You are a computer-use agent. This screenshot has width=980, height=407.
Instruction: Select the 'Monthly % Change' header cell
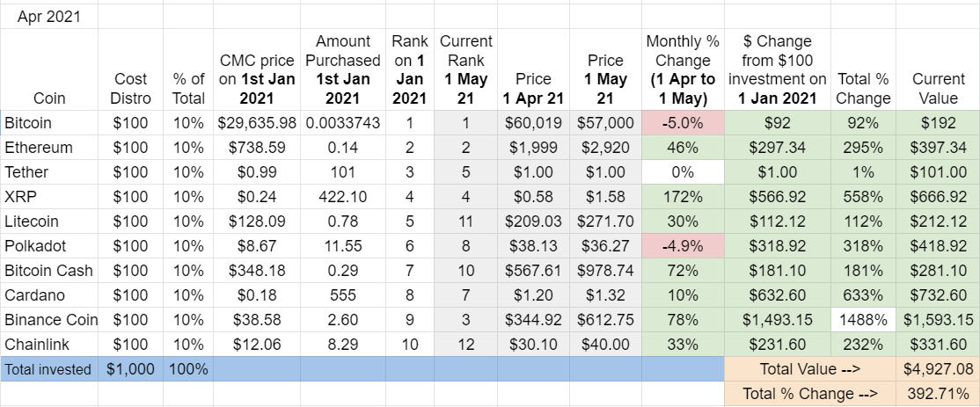click(x=684, y=70)
